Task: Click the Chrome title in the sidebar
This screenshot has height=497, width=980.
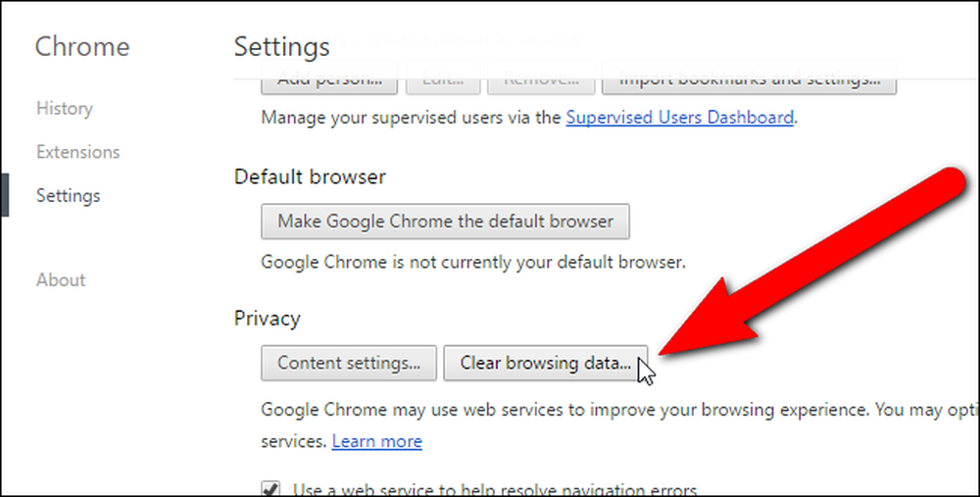Action: pyautogui.click(x=82, y=47)
